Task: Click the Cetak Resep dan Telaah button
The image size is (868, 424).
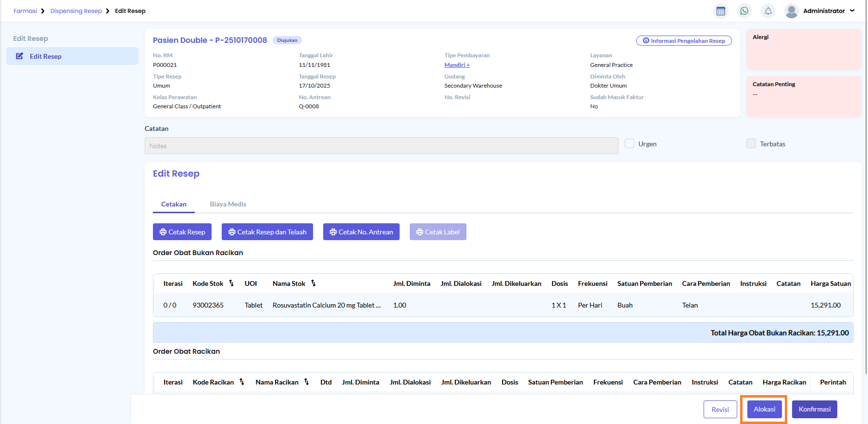Action: (267, 232)
